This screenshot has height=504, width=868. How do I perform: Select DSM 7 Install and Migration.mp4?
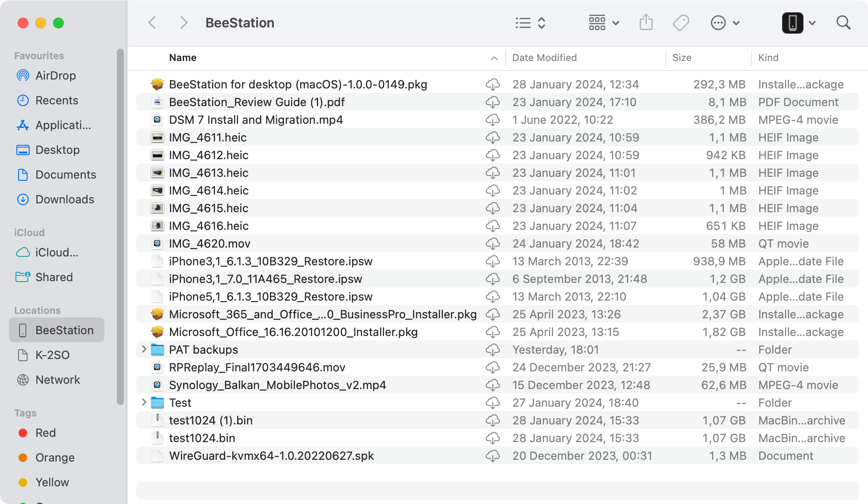[498, 119]
